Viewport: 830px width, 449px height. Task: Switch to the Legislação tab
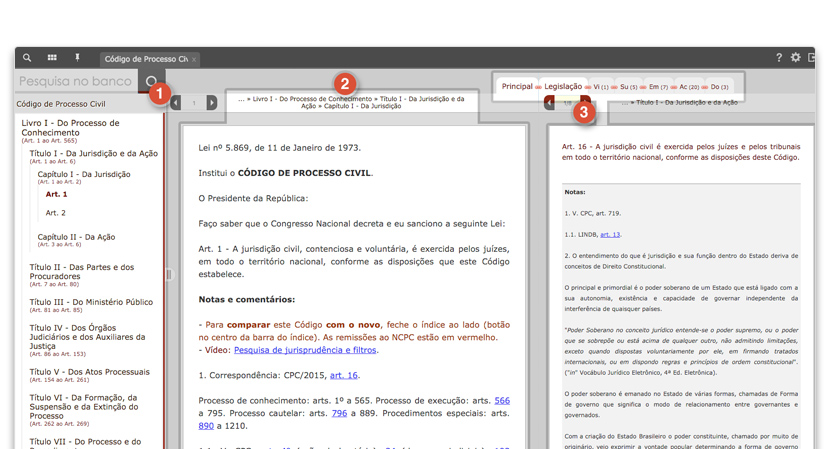562,87
